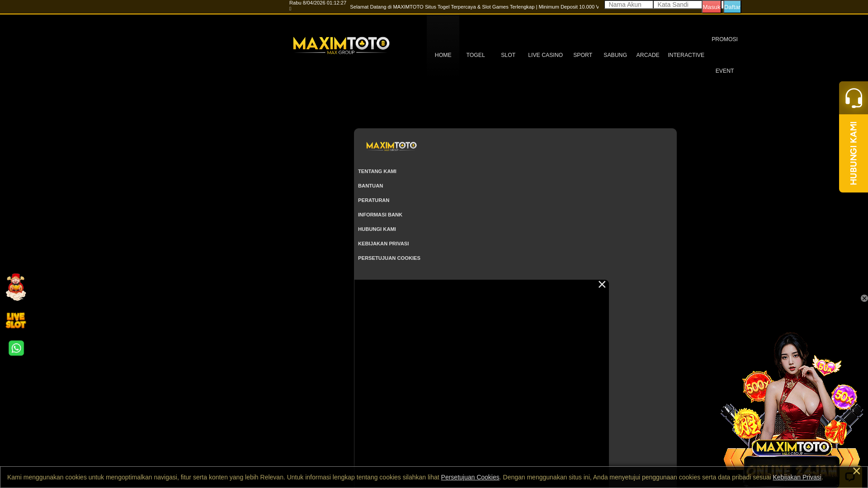The width and height of the screenshot is (868, 488).
Task: Click the Nama Akun input field
Action: click(x=629, y=5)
